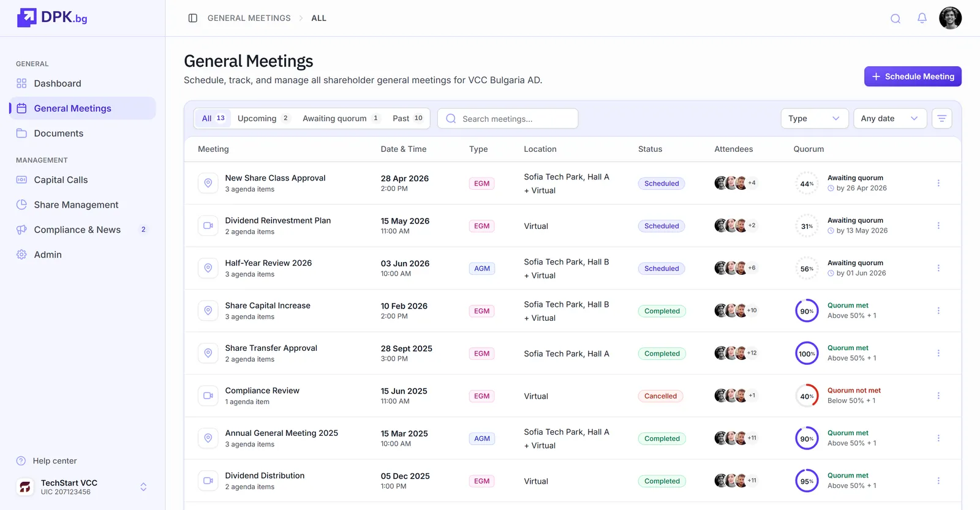Click EGM badge for Dividend Distribution
Image resolution: width=980 pixels, height=510 pixels.
(482, 481)
